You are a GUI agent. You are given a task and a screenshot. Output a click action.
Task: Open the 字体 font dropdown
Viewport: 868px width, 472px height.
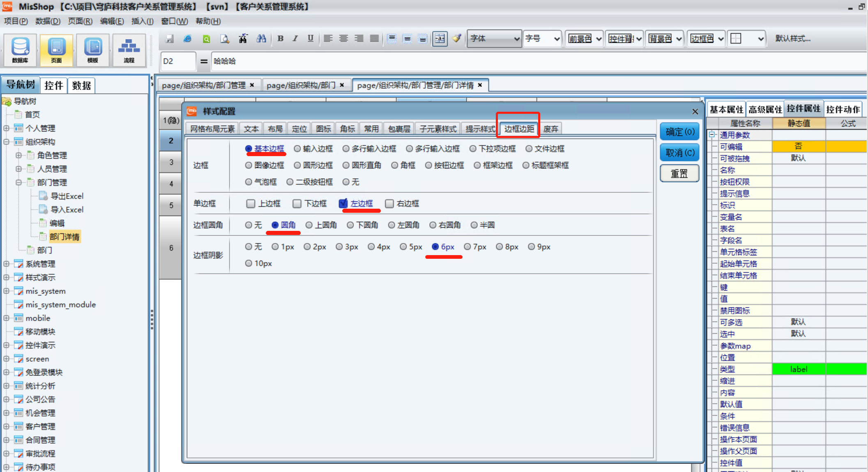tap(494, 39)
